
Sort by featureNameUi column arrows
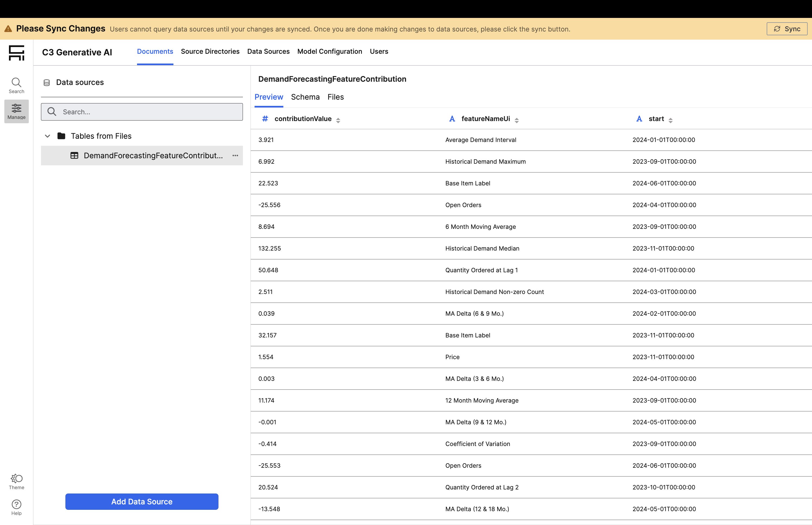pos(516,120)
